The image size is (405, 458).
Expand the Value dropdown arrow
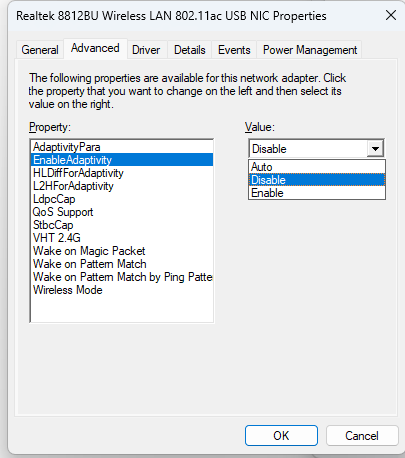pos(375,149)
